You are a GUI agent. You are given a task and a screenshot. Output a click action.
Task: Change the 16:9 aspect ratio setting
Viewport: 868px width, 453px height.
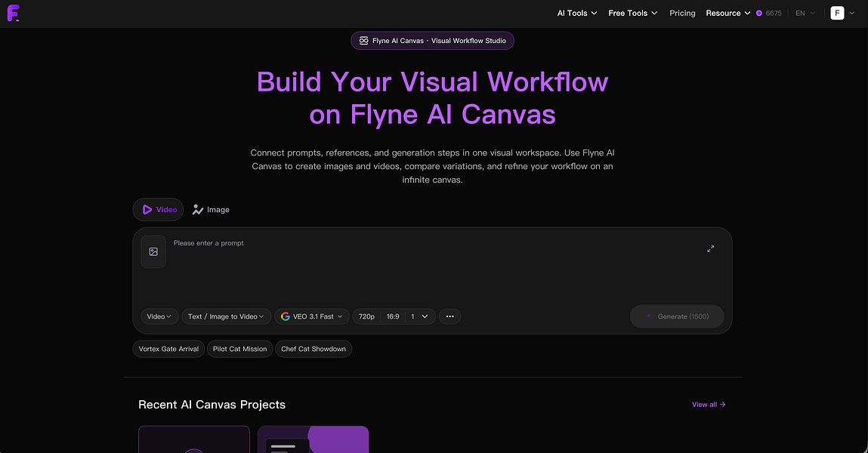point(393,316)
